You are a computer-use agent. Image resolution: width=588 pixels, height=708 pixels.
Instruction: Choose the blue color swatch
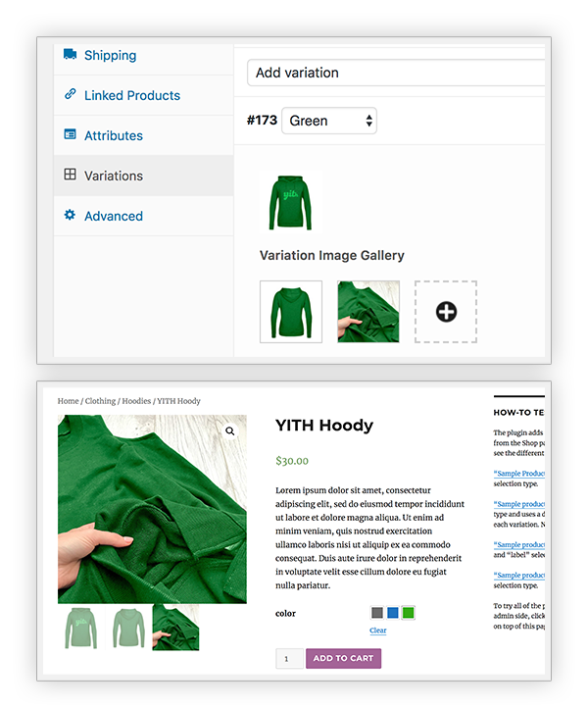[x=393, y=613]
